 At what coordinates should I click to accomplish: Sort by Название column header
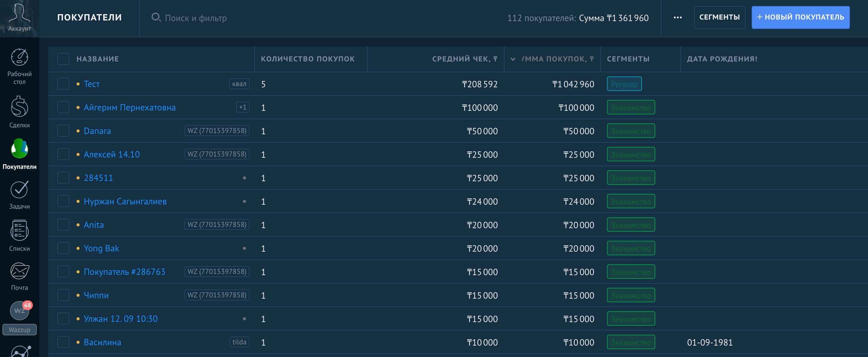pyautogui.click(x=97, y=59)
